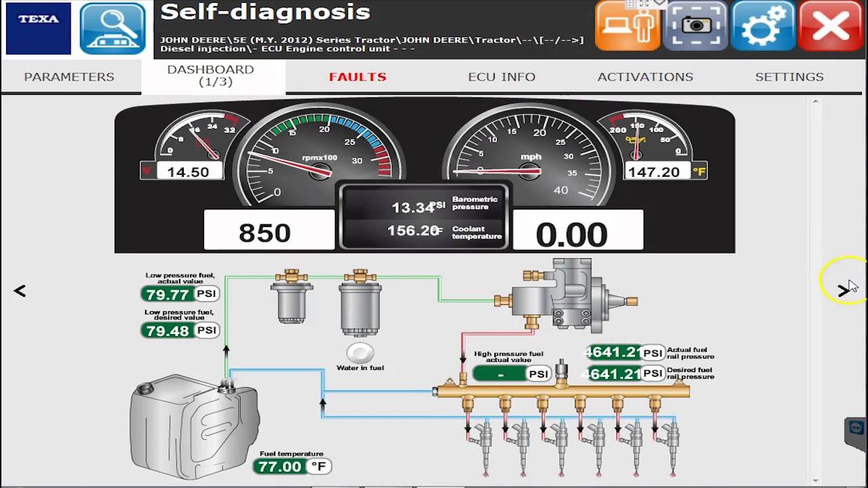
Task: Click the Fuel temperature 77.00 °F value
Action: tap(292, 466)
